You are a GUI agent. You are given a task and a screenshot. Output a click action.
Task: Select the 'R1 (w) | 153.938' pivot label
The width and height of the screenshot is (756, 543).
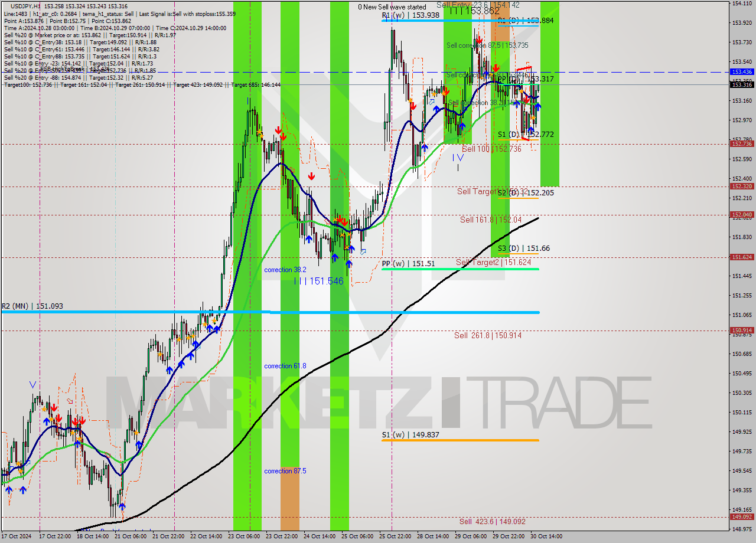tap(410, 15)
